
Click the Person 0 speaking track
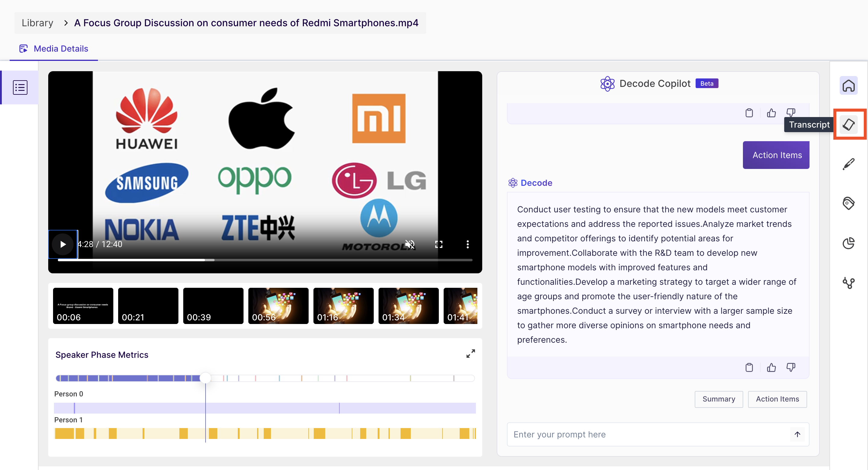point(265,408)
